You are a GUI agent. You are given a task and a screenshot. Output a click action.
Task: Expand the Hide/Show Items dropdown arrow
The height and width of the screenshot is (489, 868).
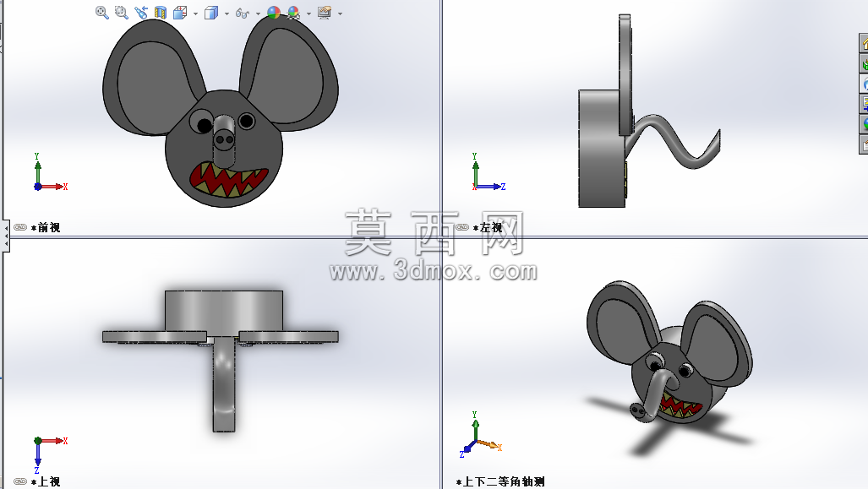click(x=258, y=14)
